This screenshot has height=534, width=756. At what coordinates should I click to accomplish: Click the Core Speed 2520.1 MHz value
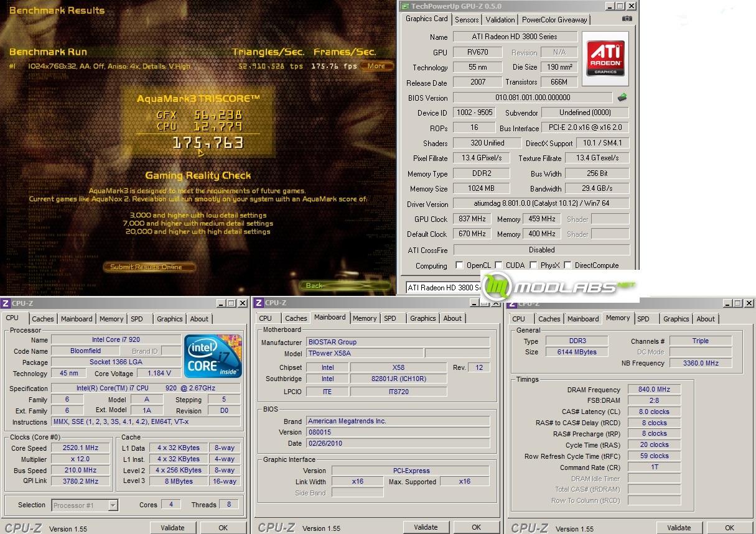coord(81,448)
